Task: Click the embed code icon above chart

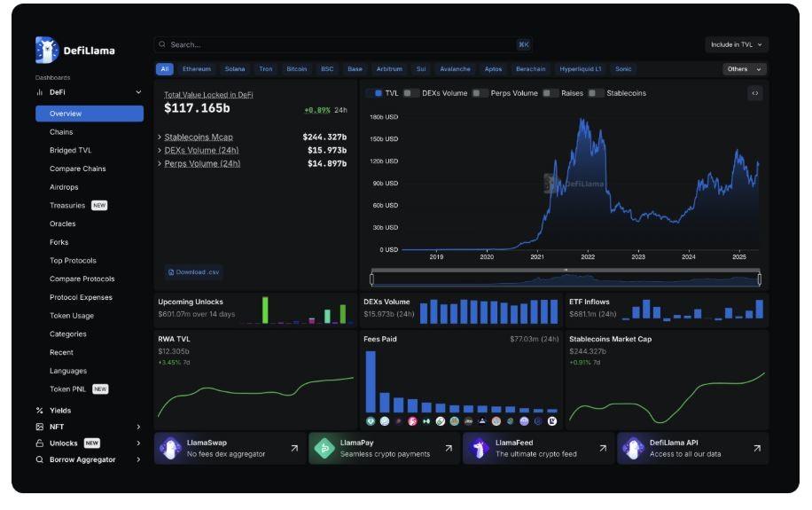Action: [x=754, y=93]
